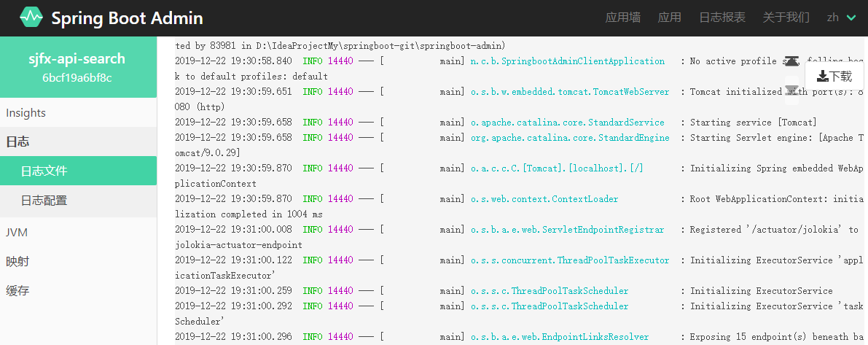The image size is (868, 345).
Task: Click the timestamp 2019-12-22 19:31:00.259
Action: 233,291
